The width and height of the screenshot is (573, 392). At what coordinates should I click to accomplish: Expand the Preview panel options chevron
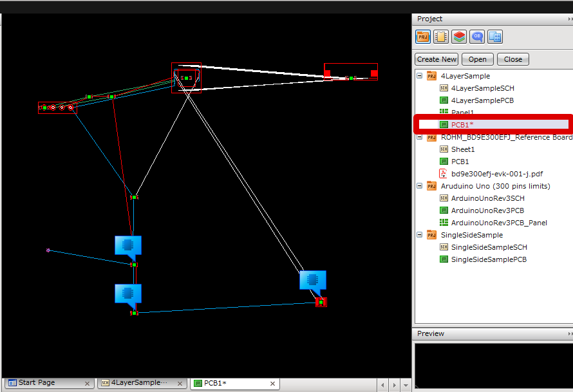(x=569, y=333)
